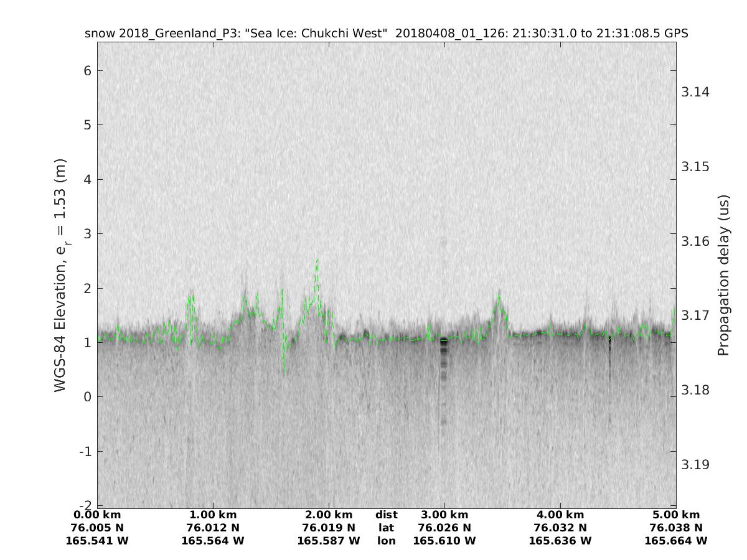Viewport: 747px width, 560px height.
Task: Click the tallest green peak near 2 km
Action: (x=317, y=261)
